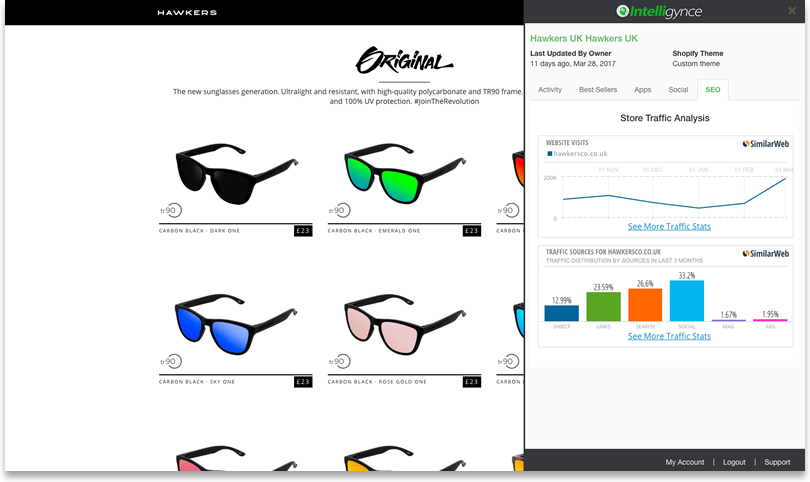810x482 pixels.
Task: Open the Carbon Black Dark One sunglasses image
Action: pos(236,173)
